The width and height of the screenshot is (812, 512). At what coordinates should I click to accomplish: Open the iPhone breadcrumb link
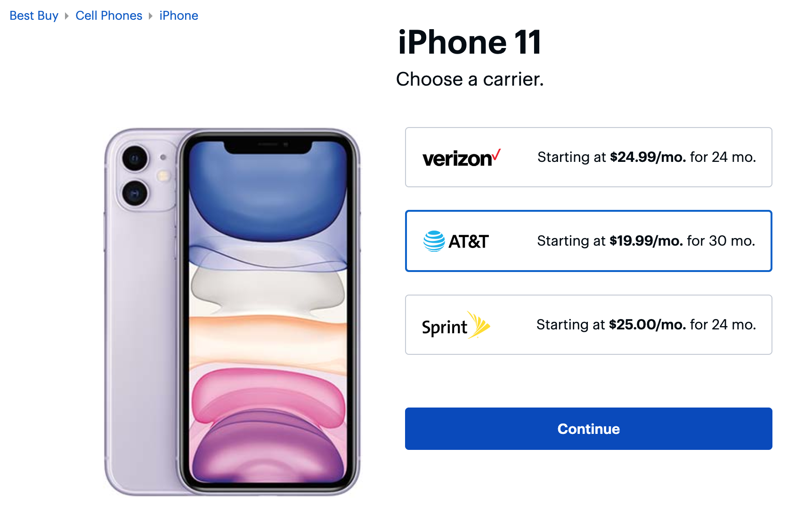tap(179, 16)
